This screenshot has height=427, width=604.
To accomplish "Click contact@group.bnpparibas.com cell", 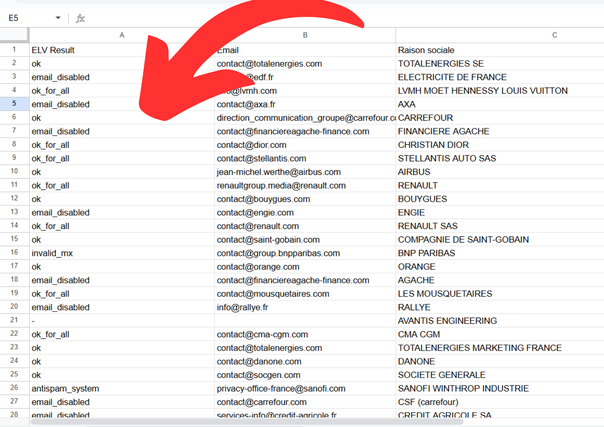I will click(305, 253).
